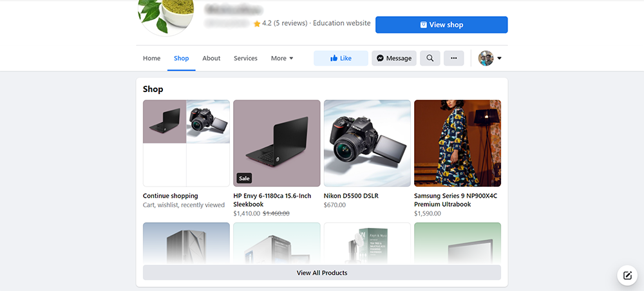
Task: Open the patterned dress product image
Action: (457, 143)
